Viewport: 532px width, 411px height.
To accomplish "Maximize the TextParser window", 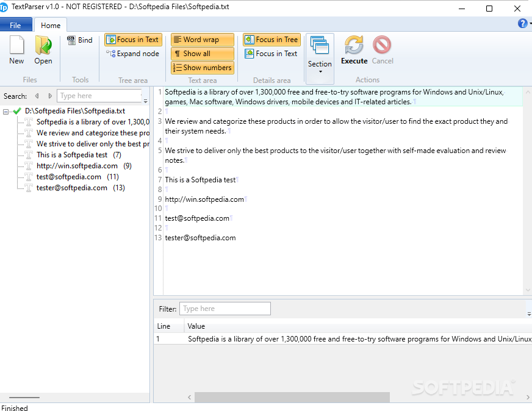I will [x=489, y=9].
